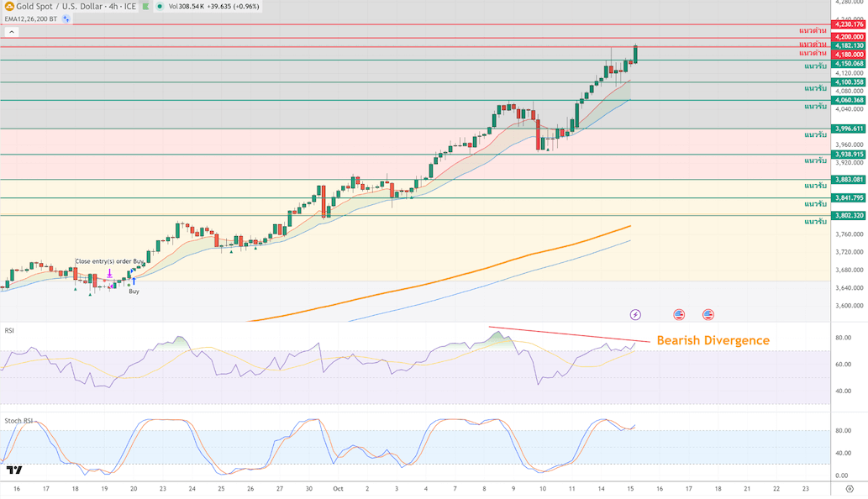Click the blue sparkle icon beside EMA label

[x=65, y=18]
